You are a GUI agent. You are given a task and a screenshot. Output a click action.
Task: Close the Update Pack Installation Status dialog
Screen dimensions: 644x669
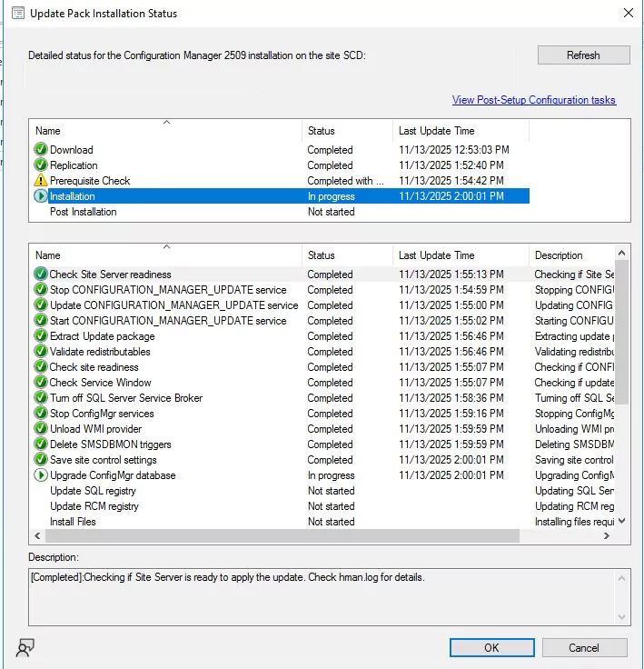coord(628,13)
